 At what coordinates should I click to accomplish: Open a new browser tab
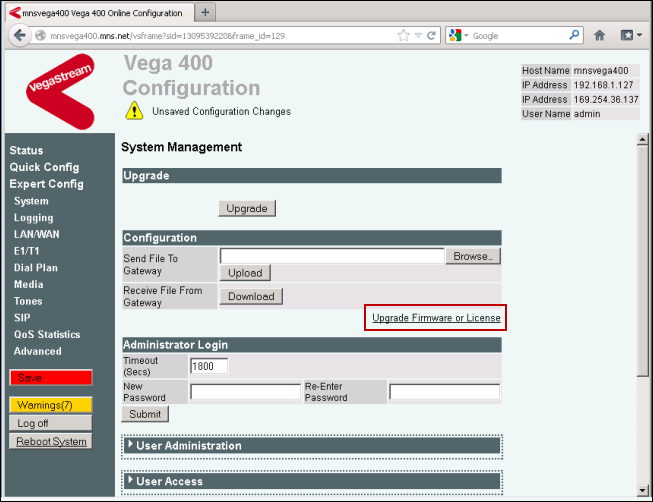(x=205, y=12)
